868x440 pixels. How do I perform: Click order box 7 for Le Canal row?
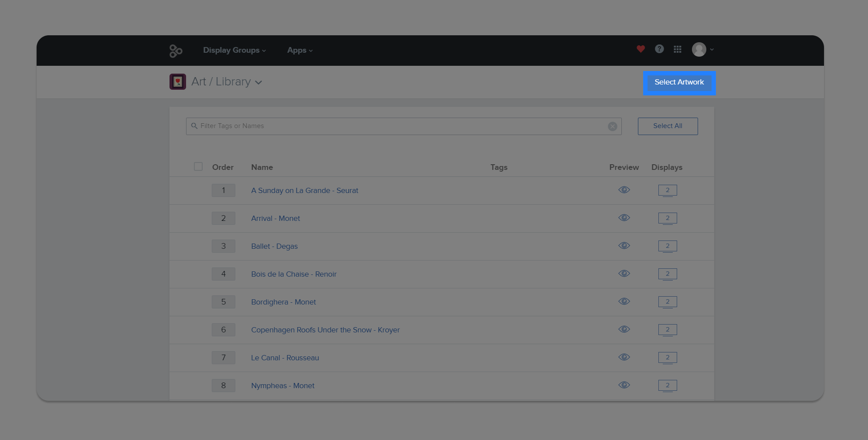click(x=224, y=358)
